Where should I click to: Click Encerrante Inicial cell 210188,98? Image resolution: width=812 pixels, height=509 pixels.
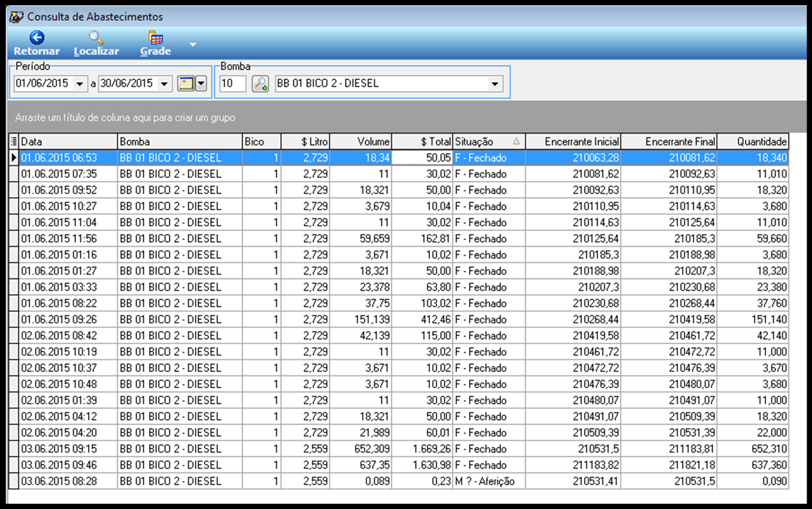coord(573,271)
